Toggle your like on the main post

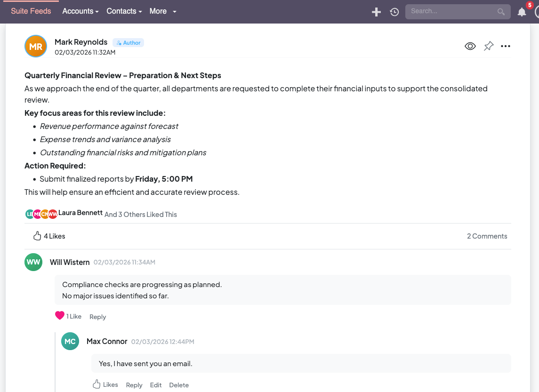click(38, 235)
